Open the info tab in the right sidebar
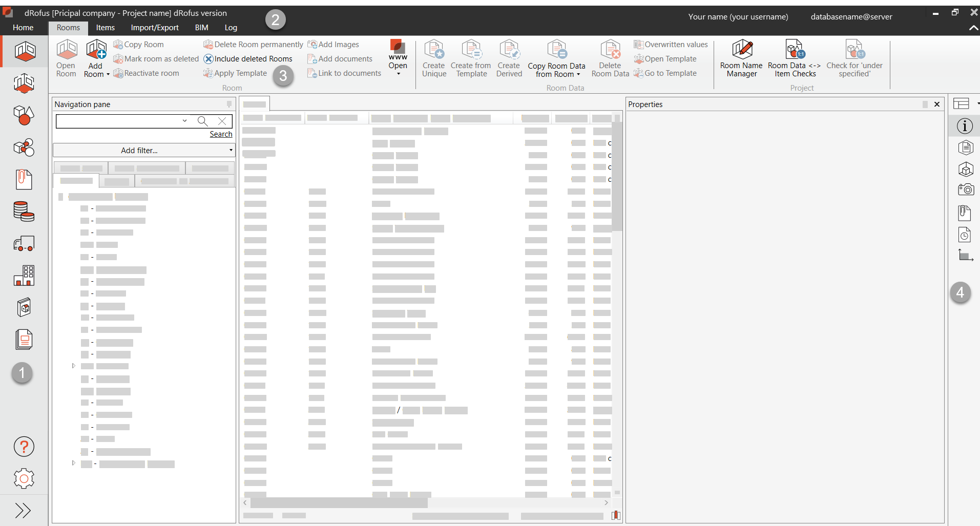 click(965, 125)
